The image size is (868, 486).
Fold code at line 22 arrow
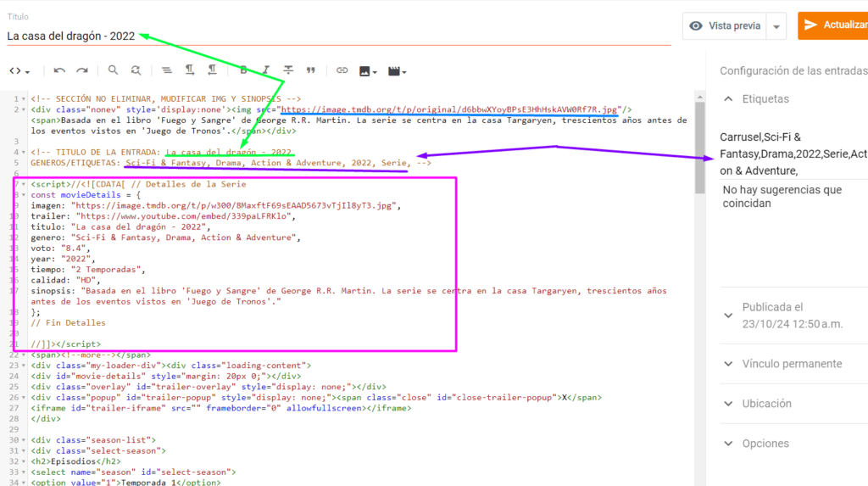click(x=23, y=355)
